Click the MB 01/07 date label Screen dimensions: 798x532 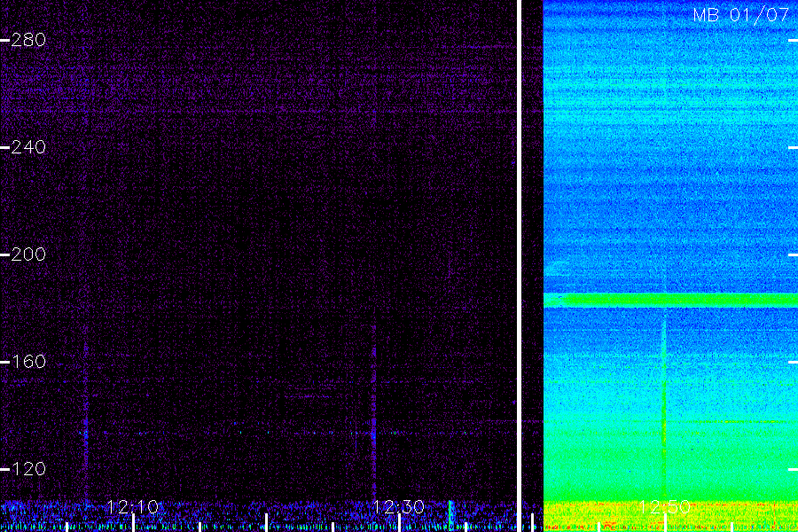point(741,15)
